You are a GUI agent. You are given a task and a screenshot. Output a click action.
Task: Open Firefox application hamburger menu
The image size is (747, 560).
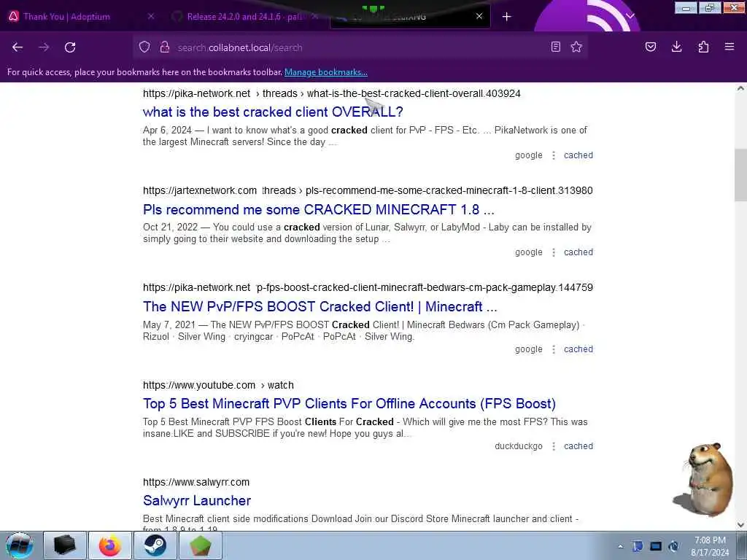point(729,47)
